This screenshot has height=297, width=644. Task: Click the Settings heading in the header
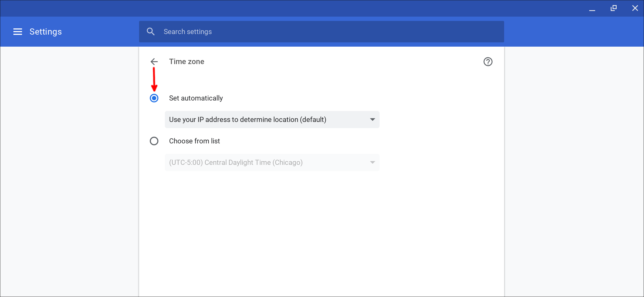[x=45, y=31]
